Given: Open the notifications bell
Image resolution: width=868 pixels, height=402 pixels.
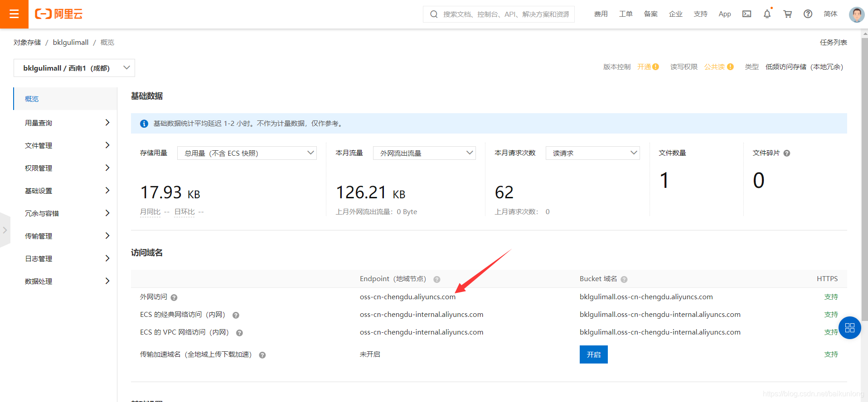Looking at the screenshot, I should pyautogui.click(x=767, y=14).
